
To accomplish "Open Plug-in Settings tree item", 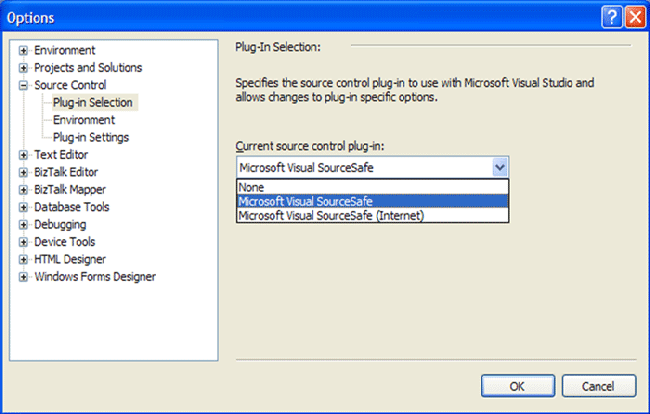I will [91, 137].
